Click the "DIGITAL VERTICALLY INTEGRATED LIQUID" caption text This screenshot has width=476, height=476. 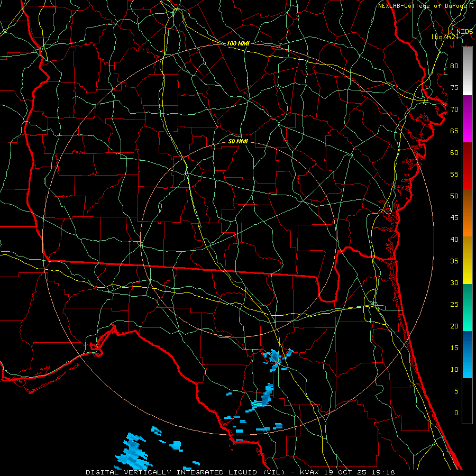pyautogui.click(x=172, y=472)
